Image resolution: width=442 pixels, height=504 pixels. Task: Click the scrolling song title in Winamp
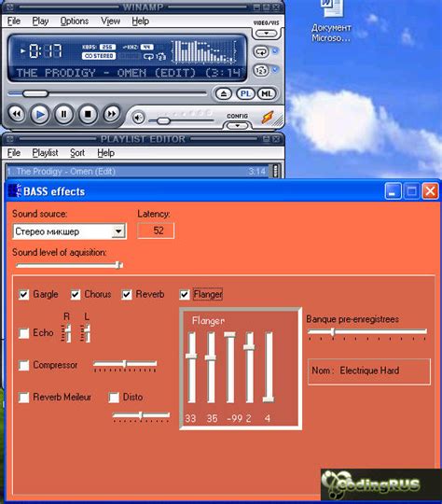tap(129, 73)
